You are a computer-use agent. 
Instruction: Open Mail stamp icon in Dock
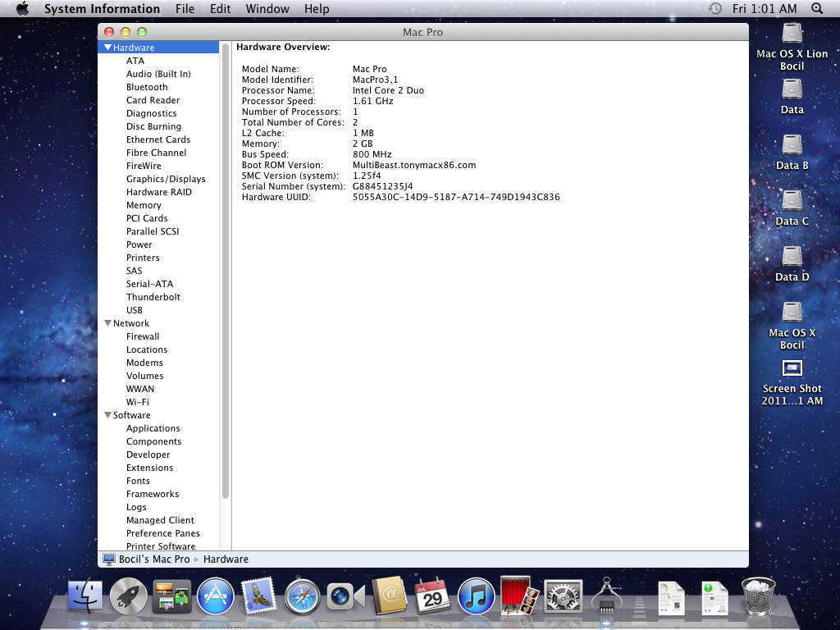click(258, 596)
